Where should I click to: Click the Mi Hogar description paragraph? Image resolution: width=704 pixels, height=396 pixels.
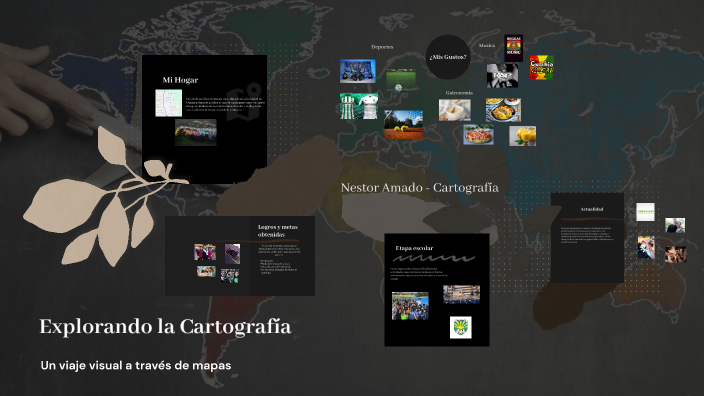click(x=225, y=104)
